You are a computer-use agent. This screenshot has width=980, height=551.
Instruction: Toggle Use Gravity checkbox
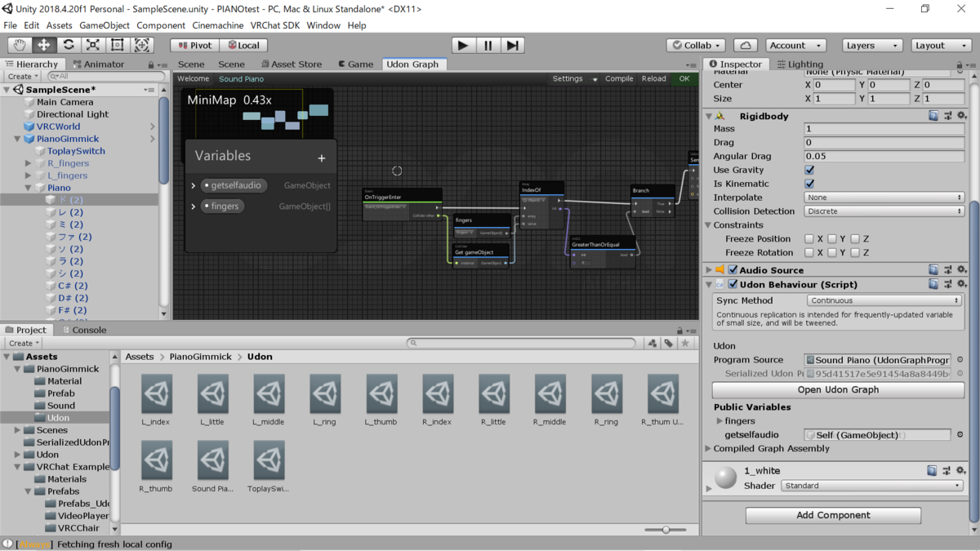tap(809, 170)
